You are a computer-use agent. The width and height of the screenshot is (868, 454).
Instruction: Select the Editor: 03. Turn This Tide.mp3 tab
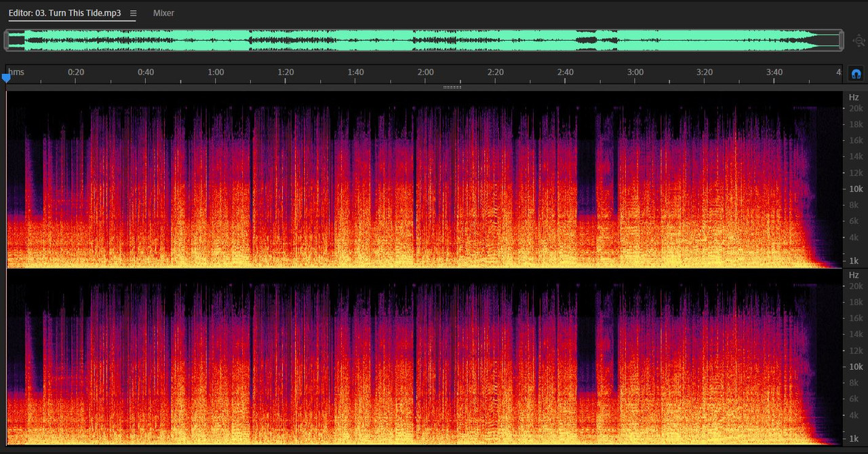point(64,13)
